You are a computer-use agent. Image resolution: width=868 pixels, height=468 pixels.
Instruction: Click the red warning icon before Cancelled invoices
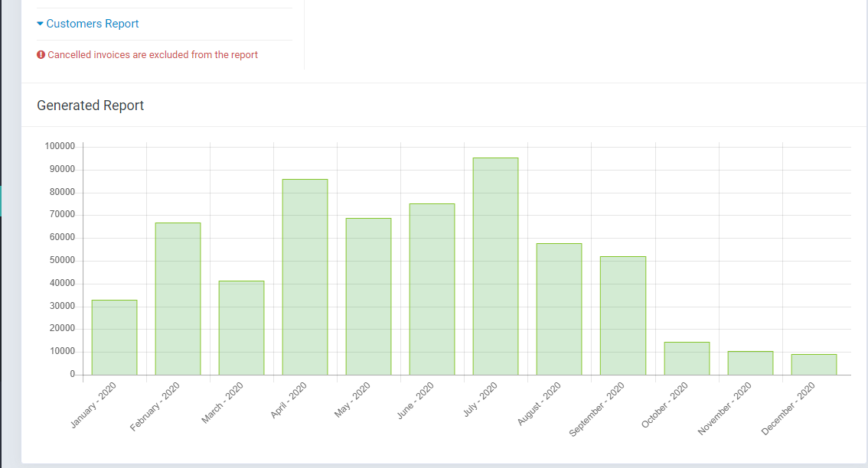41,55
